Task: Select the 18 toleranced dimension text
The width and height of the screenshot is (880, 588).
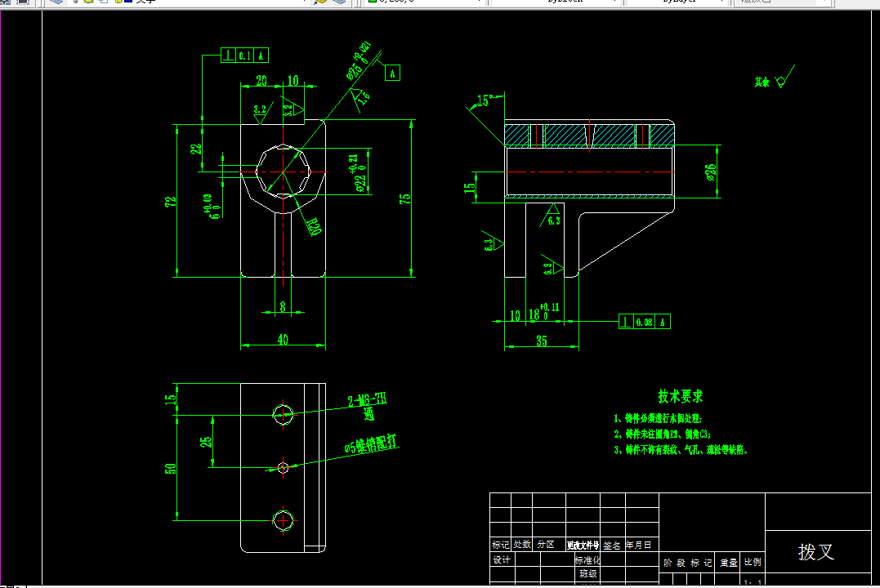Action: [x=544, y=312]
